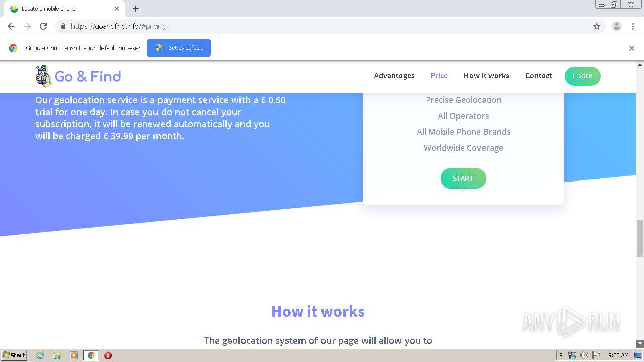Image resolution: width=644 pixels, height=362 pixels.
Task: Open the Advantages nav link
Action: pos(394,76)
